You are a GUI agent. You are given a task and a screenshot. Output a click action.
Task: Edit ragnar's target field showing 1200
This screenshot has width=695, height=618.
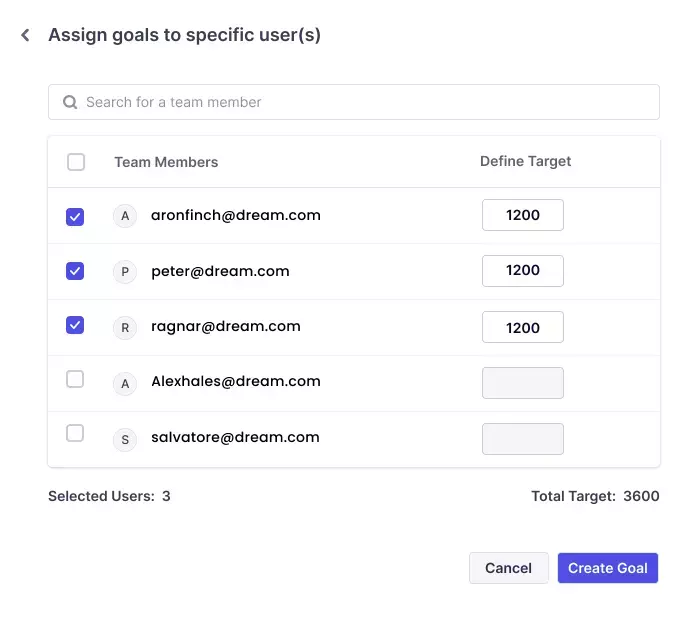[523, 327]
